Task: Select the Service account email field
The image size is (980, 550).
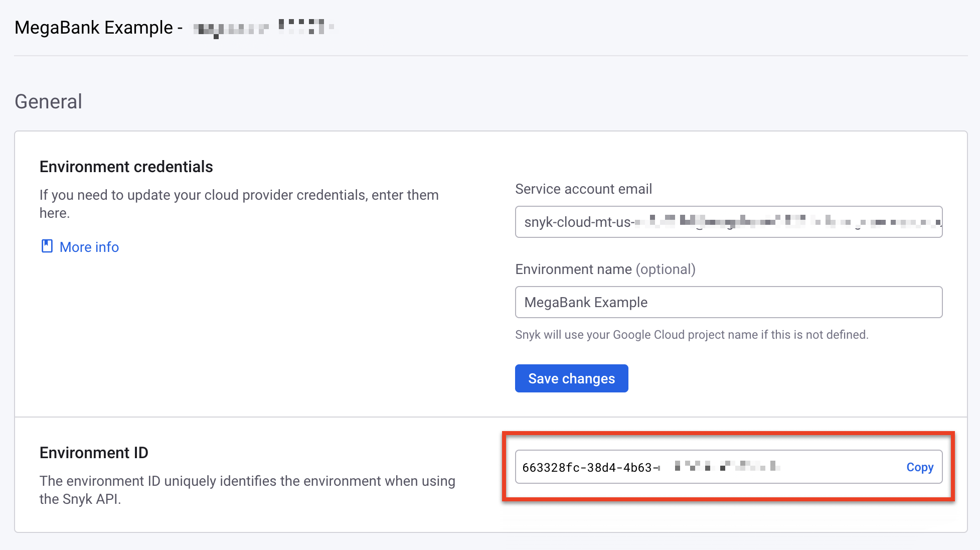Action: click(x=727, y=222)
